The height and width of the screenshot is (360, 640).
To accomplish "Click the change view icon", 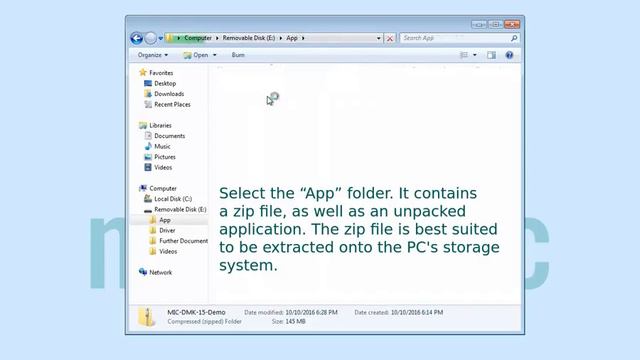I will 464,55.
